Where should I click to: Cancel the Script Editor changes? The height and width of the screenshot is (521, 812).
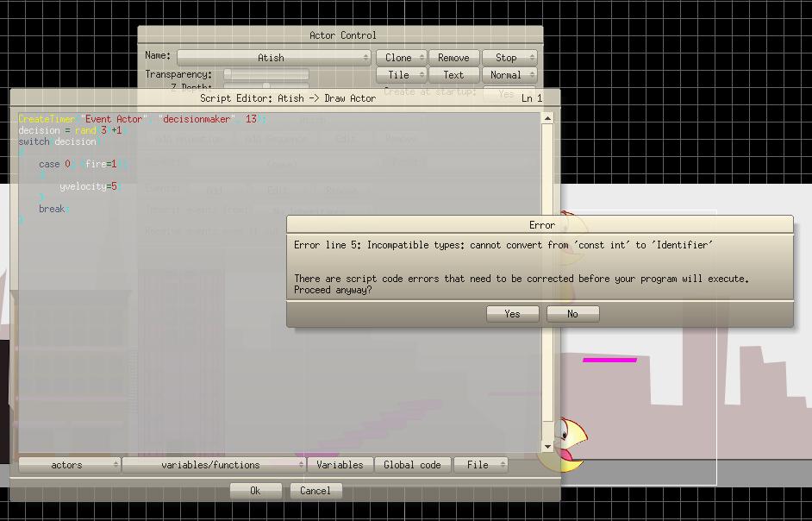(315, 491)
